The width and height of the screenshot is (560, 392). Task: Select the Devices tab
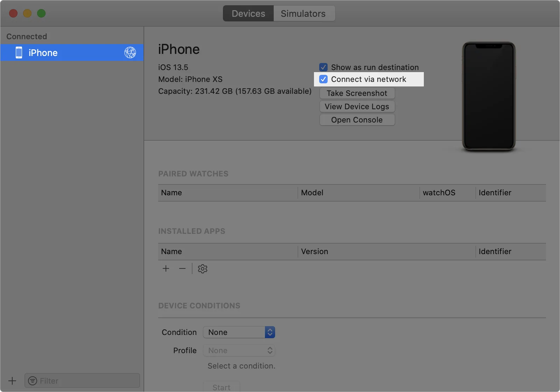point(248,14)
